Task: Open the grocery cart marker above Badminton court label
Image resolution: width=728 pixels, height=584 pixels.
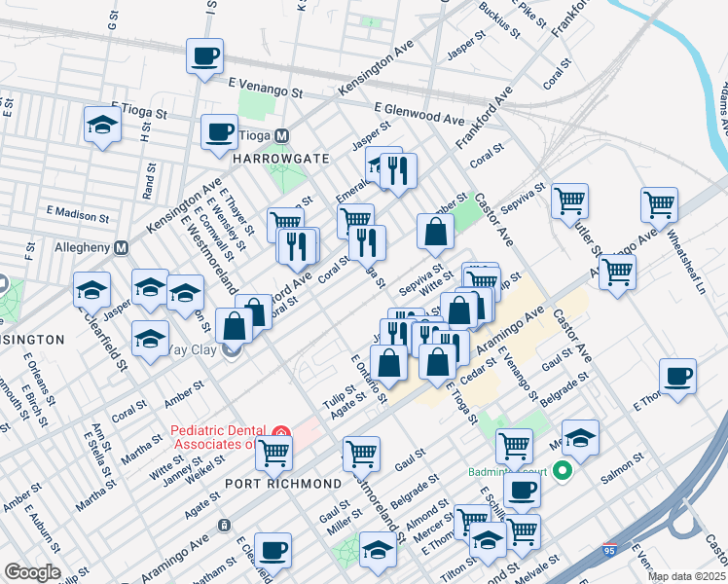Action: click(x=514, y=449)
